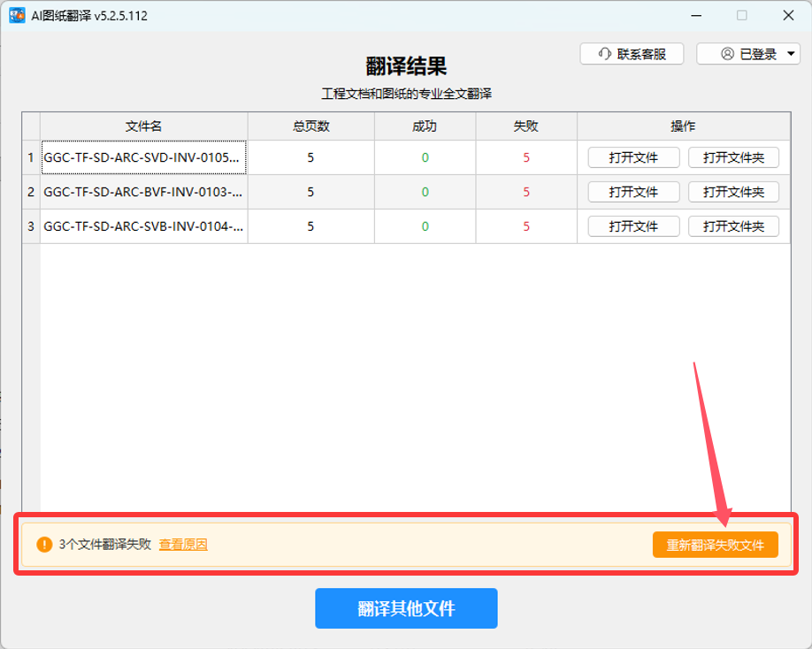Select file name GGC-TF-SD-ARC-SVD-INV-0105...

[143, 157]
